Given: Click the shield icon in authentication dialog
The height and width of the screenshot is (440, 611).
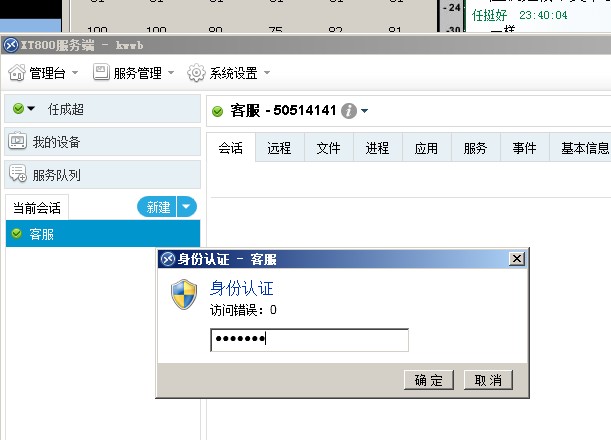Looking at the screenshot, I should pyautogui.click(x=184, y=295).
